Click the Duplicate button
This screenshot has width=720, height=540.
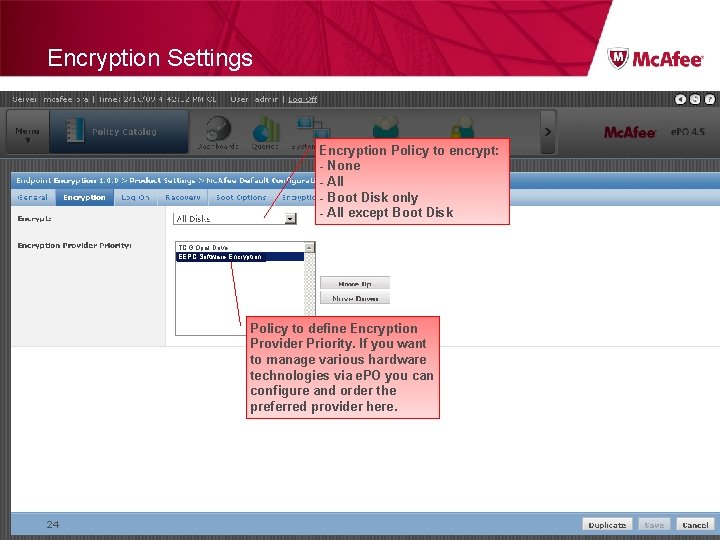pyautogui.click(x=607, y=524)
